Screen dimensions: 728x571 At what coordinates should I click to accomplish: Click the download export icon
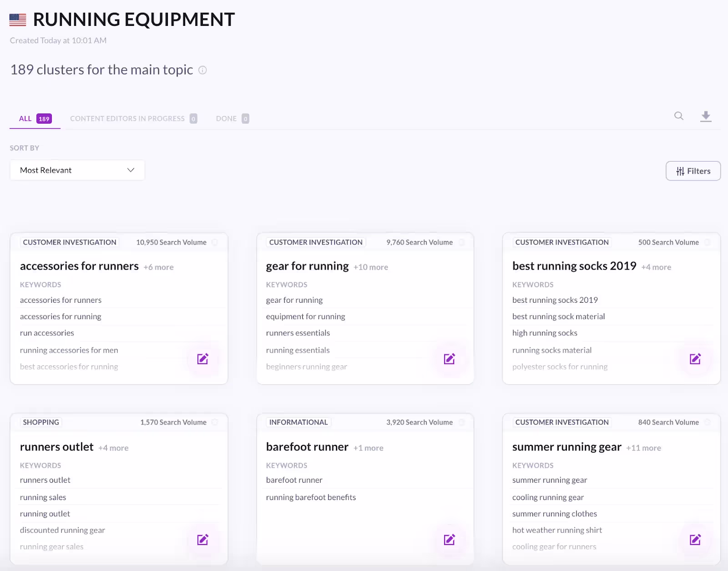706,116
